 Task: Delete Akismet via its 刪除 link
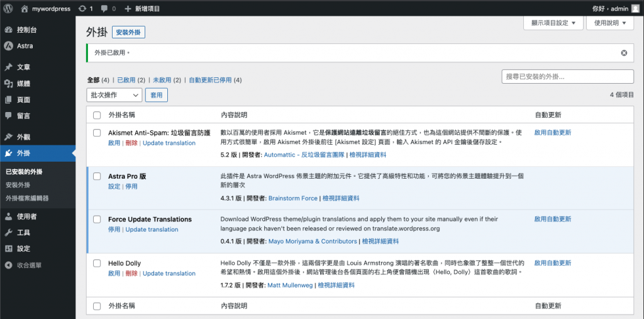[131, 143]
